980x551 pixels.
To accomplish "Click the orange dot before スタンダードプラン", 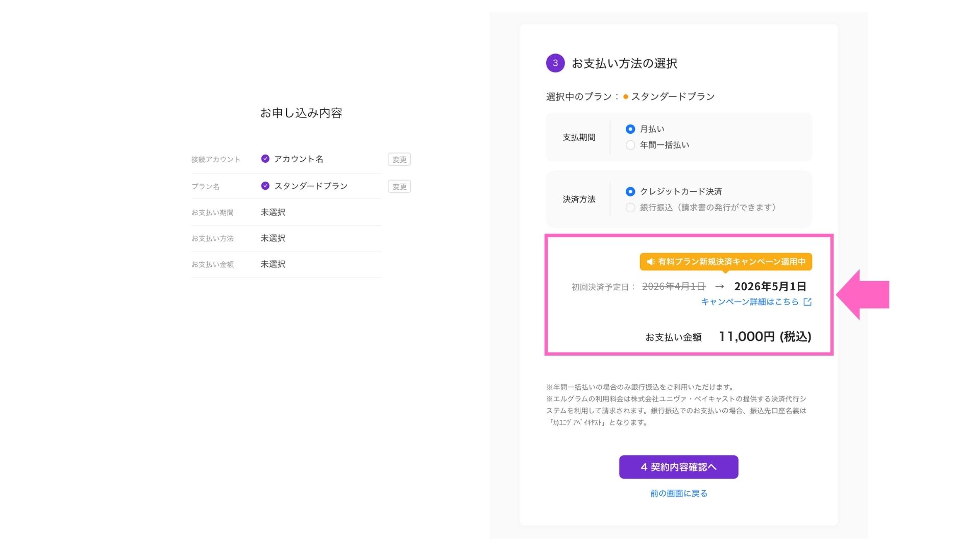I will click(x=625, y=97).
